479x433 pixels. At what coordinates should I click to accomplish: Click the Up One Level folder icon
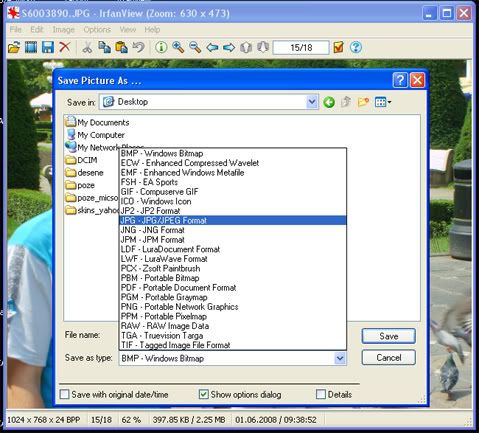[346, 102]
